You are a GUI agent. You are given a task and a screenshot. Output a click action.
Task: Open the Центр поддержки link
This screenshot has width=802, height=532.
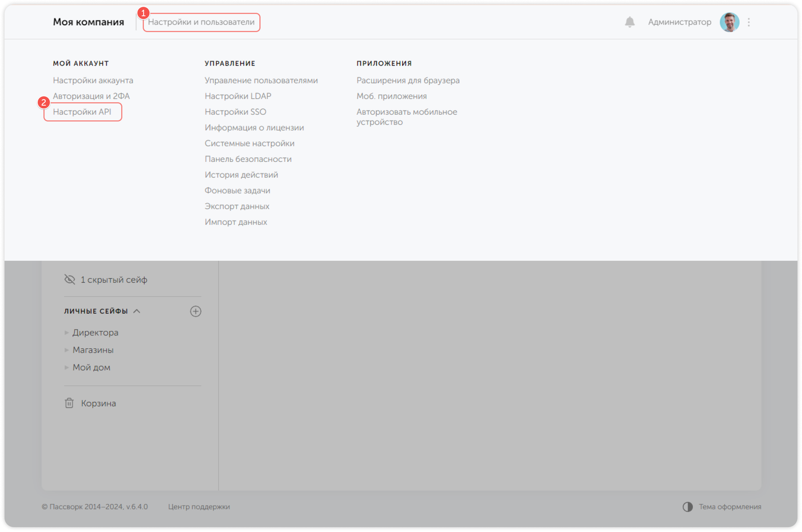(199, 507)
